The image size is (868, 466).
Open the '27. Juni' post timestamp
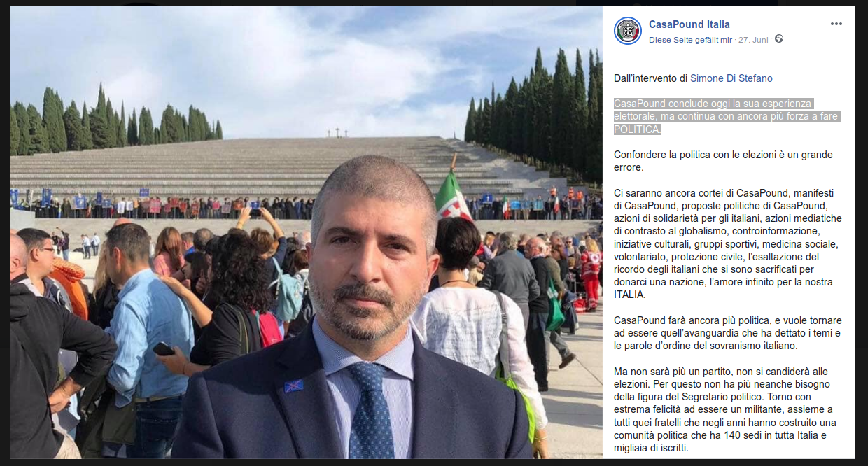(x=755, y=40)
